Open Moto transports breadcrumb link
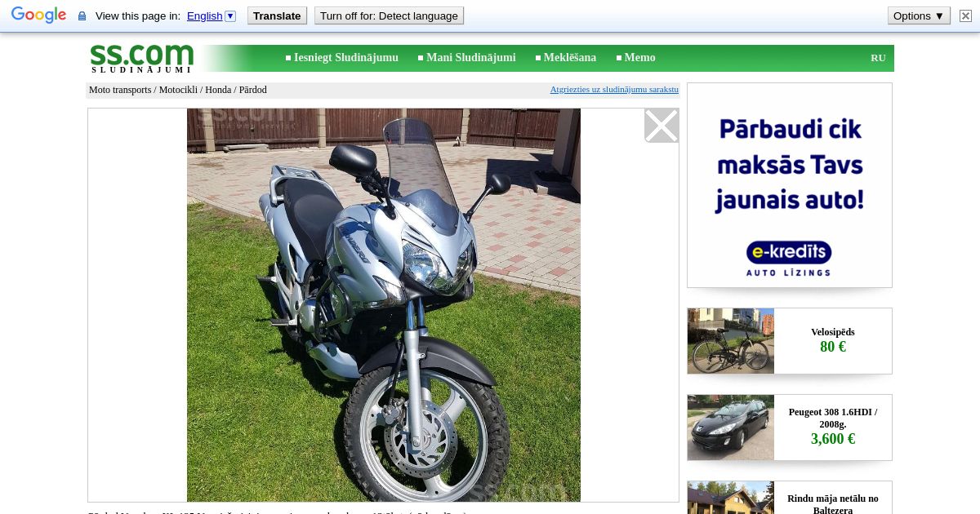This screenshot has height=514, width=980. (120, 90)
